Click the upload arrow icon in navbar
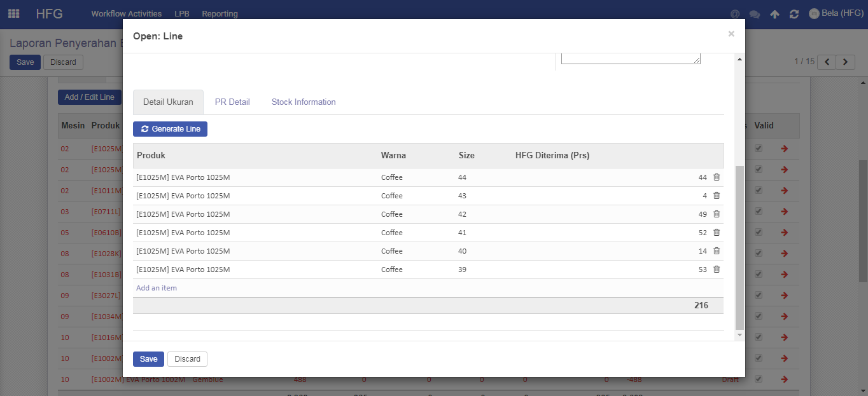This screenshot has height=396, width=868. point(774,14)
